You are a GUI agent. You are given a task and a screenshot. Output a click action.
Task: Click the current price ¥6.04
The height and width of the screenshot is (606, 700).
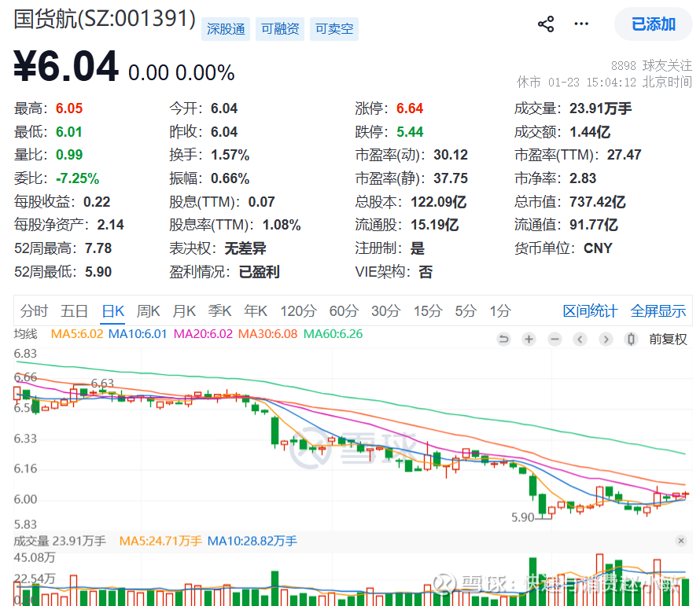point(66,67)
